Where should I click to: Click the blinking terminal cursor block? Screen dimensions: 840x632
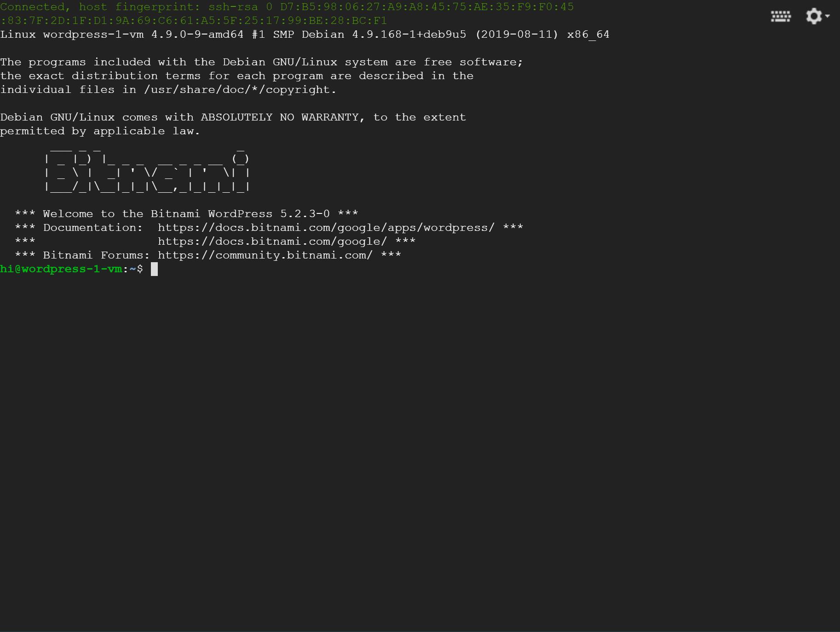coord(155,269)
